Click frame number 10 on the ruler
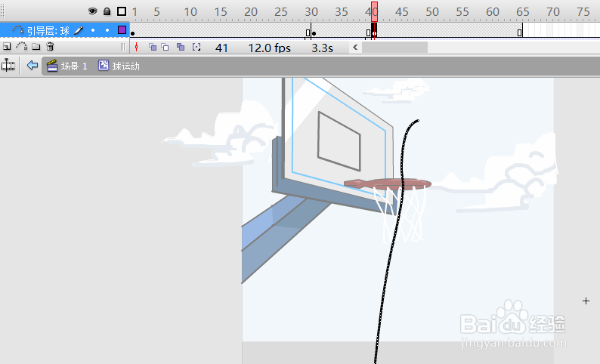The height and width of the screenshot is (364, 600). coord(190,12)
